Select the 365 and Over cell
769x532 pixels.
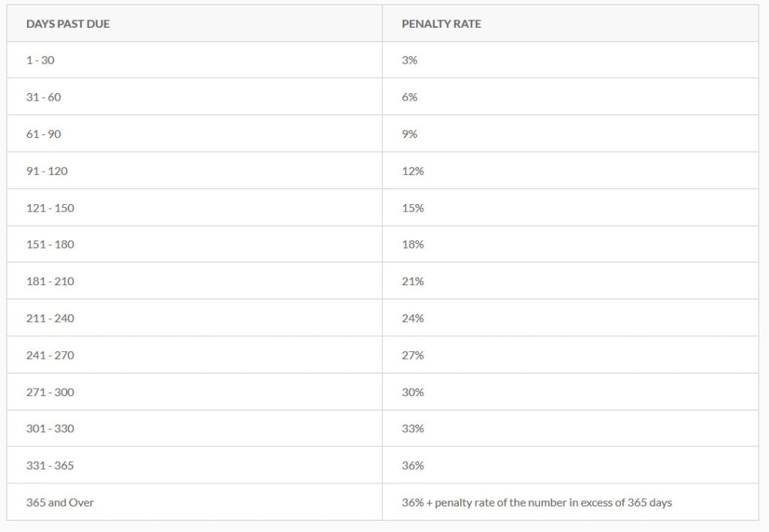[x=195, y=502]
